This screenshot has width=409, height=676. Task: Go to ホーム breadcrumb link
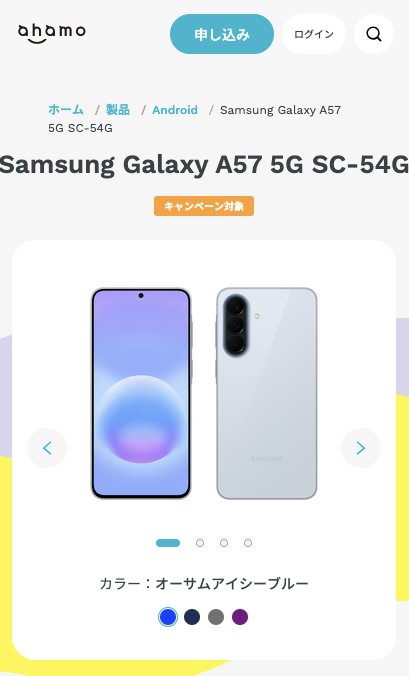(66, 110)
